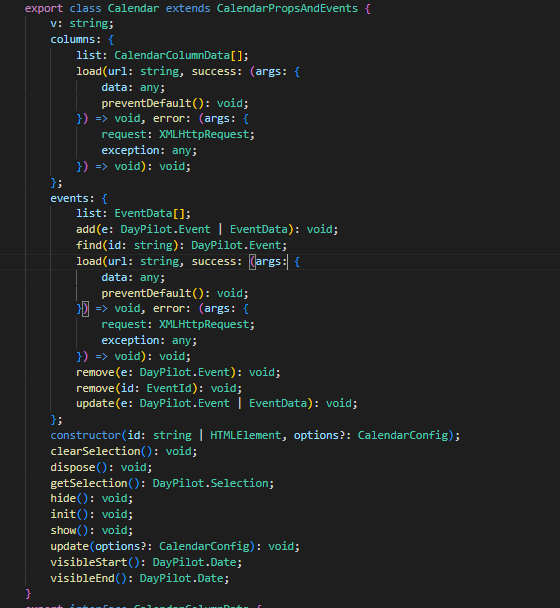The height and width of the screenshot is (608, 560).
Task: Click the first XMLHttpRequest type
Action: pyautogui.click(x=204, y=135)
